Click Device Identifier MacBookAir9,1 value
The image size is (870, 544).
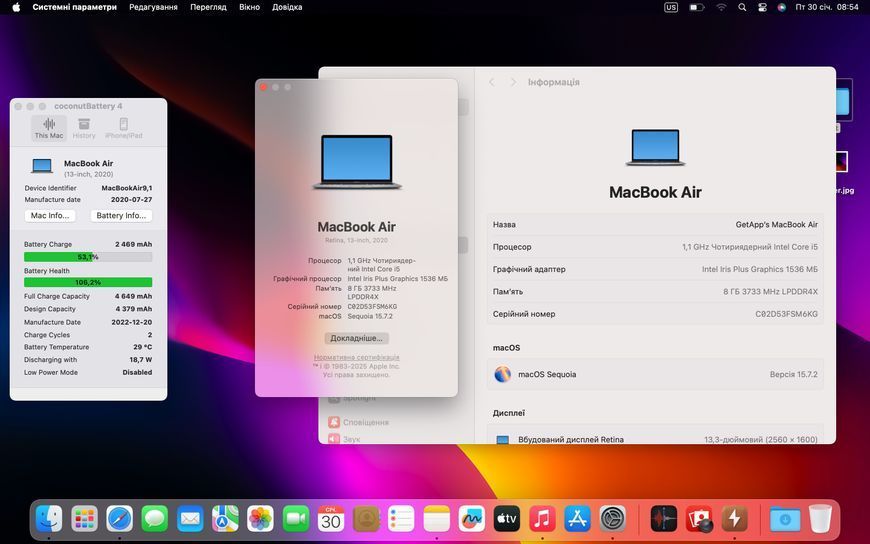(x=127, y=188)
